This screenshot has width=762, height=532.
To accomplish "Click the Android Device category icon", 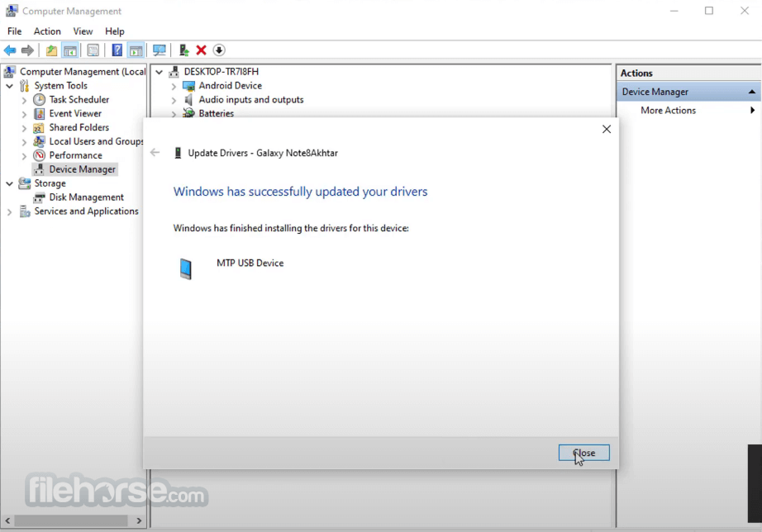I will point(188,86).
